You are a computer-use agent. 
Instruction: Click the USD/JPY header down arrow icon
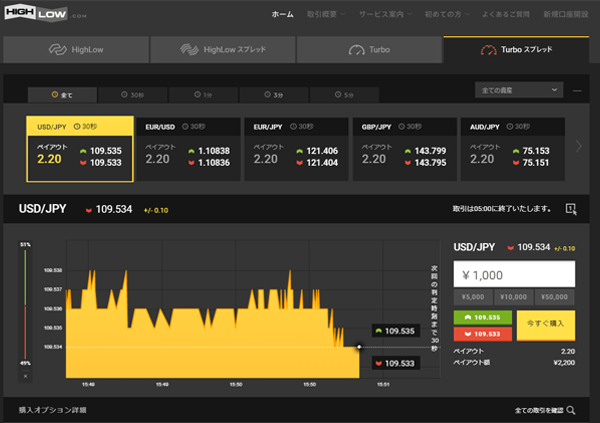pyautogui.click(x=89, y=210)
